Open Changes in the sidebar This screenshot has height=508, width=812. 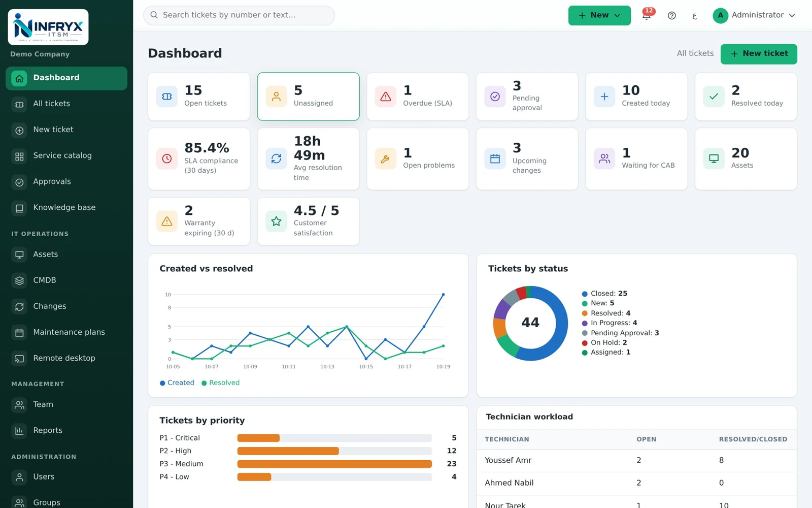66,306
